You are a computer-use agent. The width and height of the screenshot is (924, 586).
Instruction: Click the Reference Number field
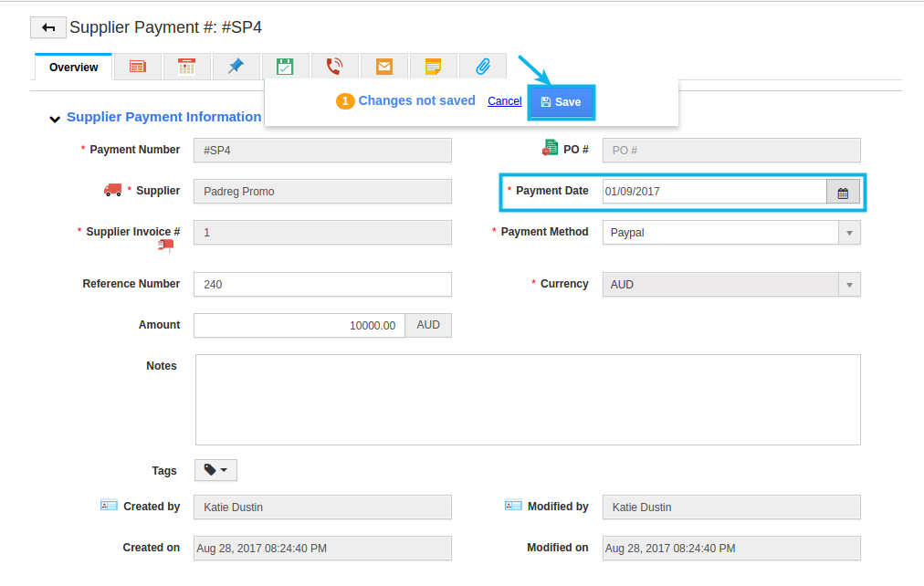coord(322,285)
